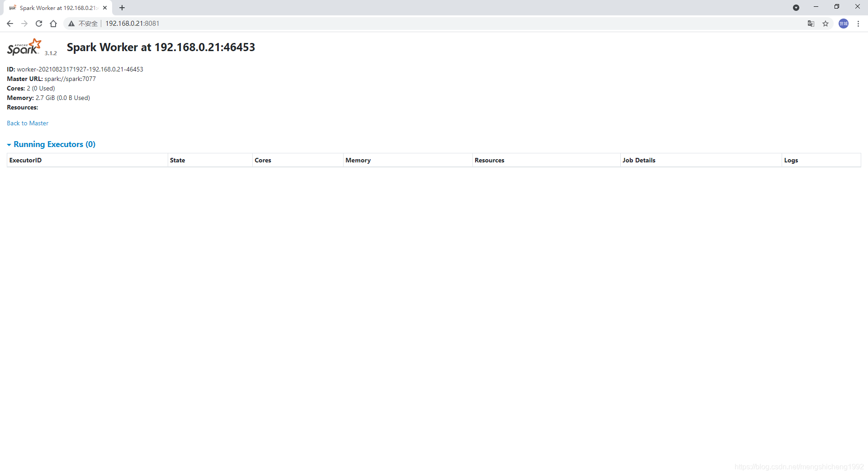Click the Spark version 3.1.2 label
Image resolution: width=868 pixels, height=475 pixels.
tap(51, 53)
